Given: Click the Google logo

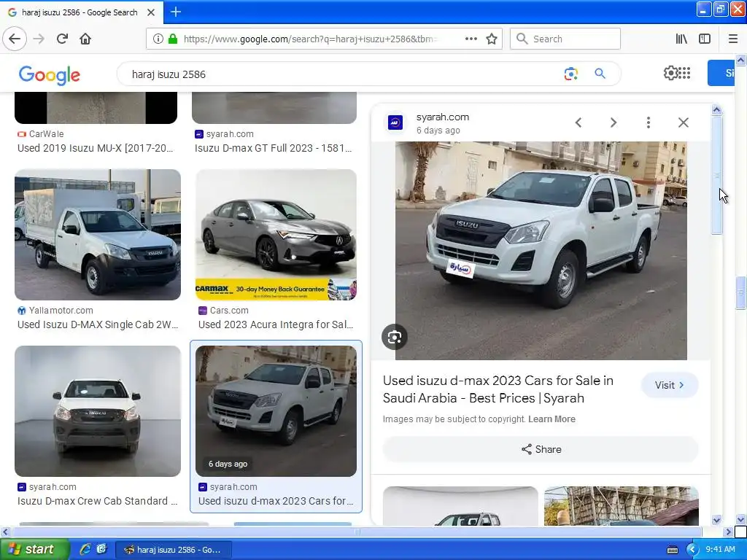Looking at the screenshot, I should [50, 75].
